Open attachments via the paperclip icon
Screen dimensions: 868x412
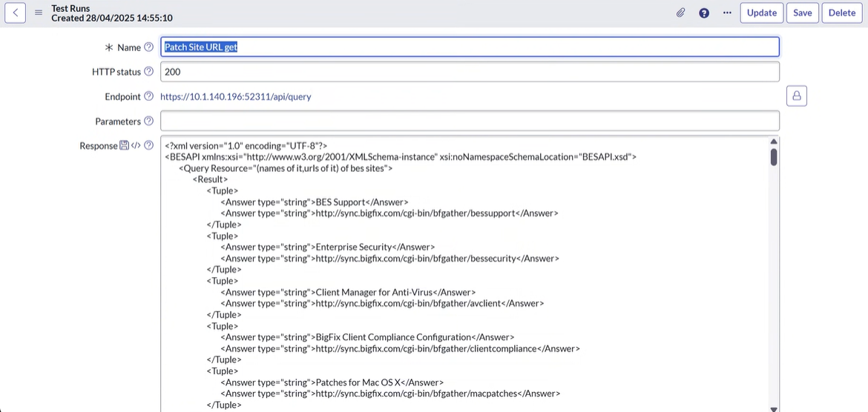coord(680,13)
